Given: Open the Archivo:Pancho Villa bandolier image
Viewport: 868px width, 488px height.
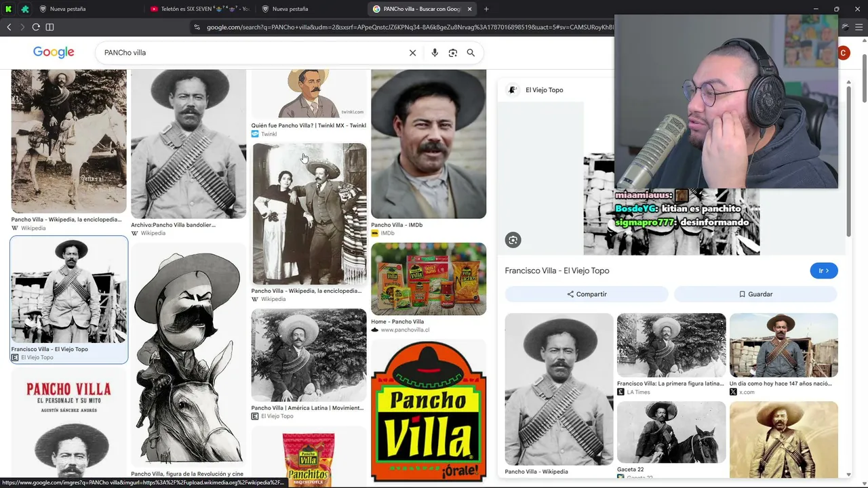Looking at the screenshot, I should [189, 144].
